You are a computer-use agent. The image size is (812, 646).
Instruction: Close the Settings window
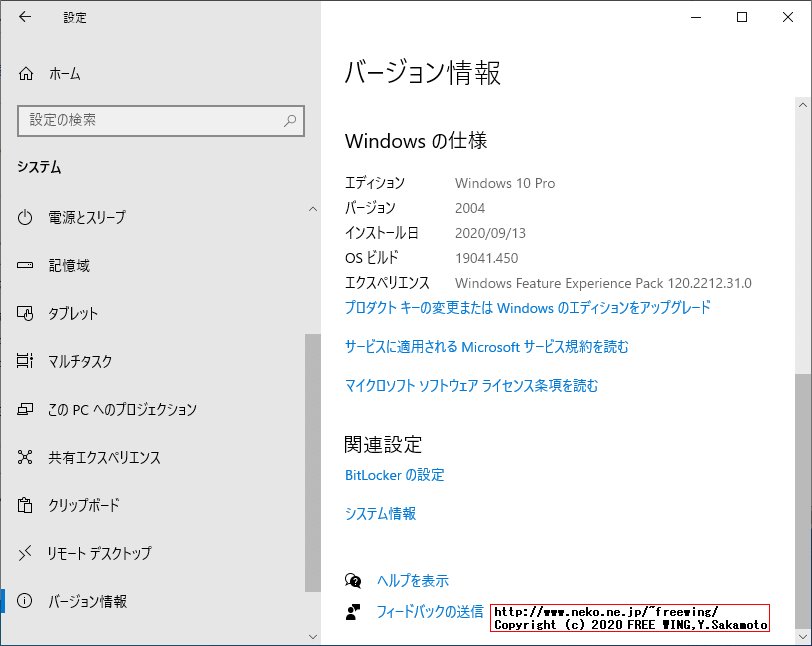coord(788,17)
